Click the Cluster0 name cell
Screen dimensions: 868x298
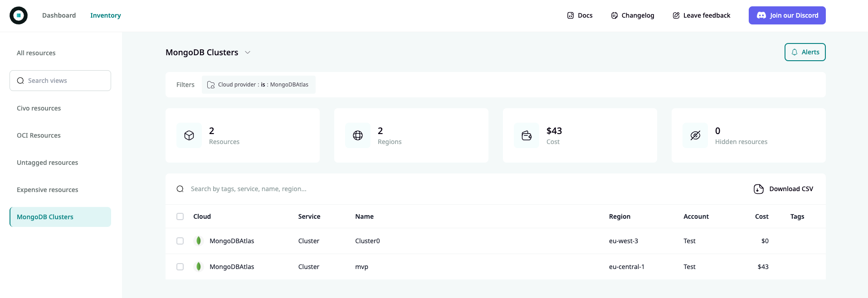tap(368, 241)
